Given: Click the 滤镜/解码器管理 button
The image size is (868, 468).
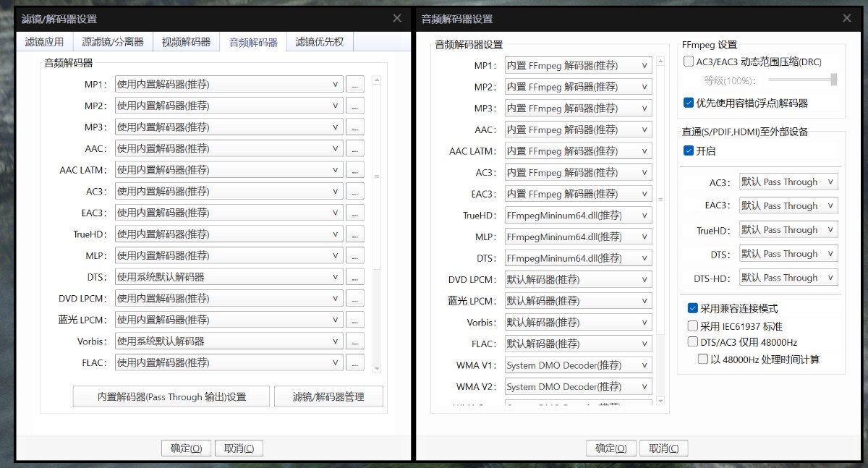Looking at the screenshot, I should click(x=328, y=396).
